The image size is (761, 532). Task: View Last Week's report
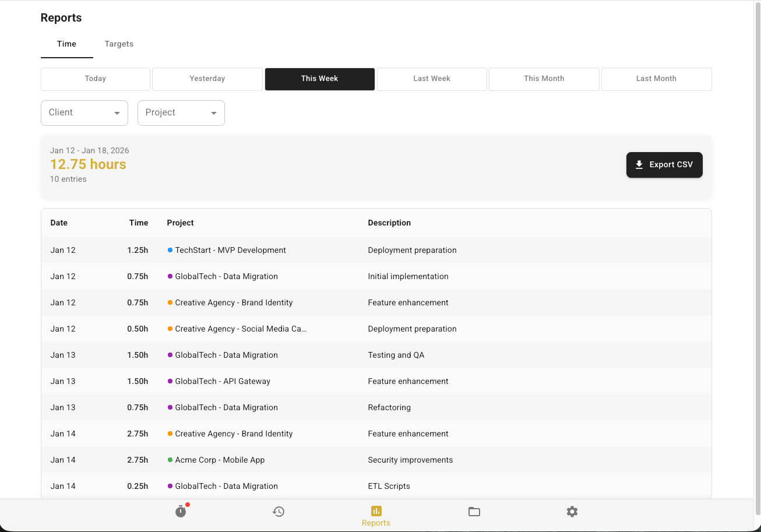(x=432, y=79)
